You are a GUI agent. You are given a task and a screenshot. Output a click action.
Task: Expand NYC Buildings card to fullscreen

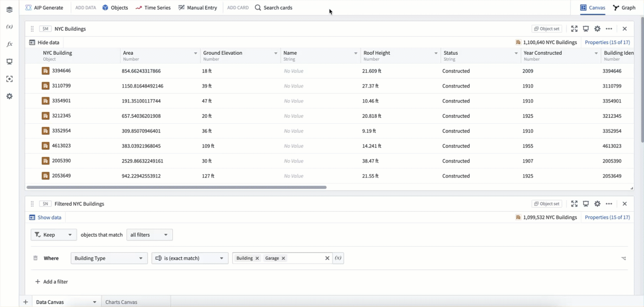574,29
